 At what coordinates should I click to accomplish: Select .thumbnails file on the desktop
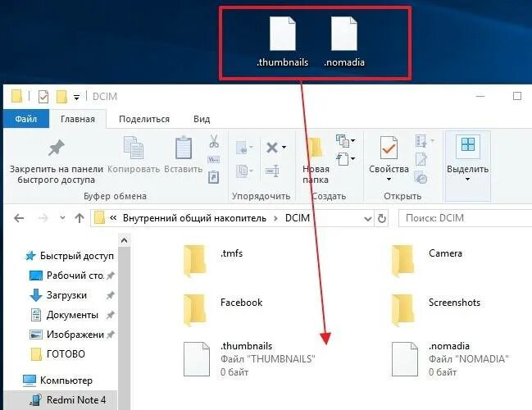[283, 42]
